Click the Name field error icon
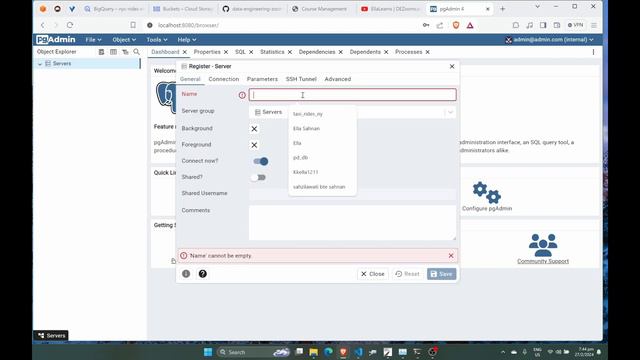This screenshot has height=360, width=640. [x=242, y=95]
